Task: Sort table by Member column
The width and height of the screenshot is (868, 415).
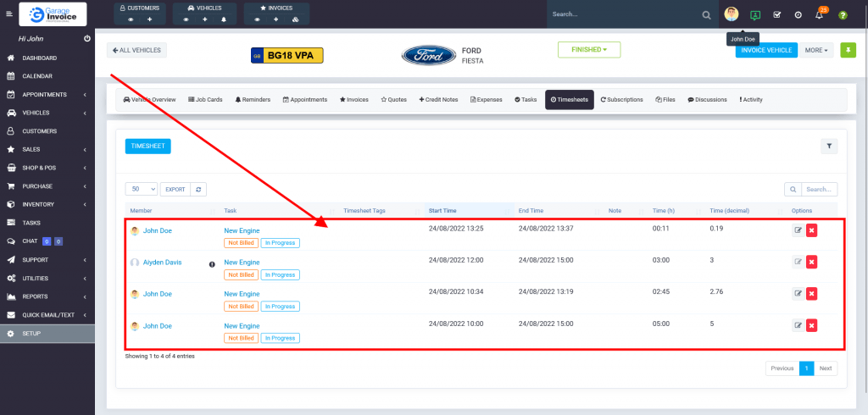Action: tap(172, 211)
